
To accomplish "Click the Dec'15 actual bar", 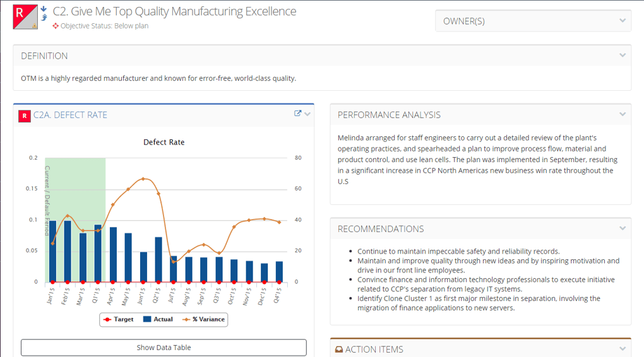I will coord(264,272).
